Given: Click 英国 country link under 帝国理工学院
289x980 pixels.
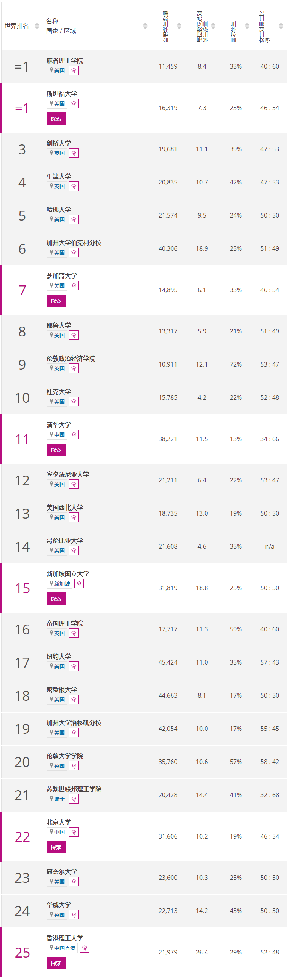Looking at the screenshot, I should point(59,633).
